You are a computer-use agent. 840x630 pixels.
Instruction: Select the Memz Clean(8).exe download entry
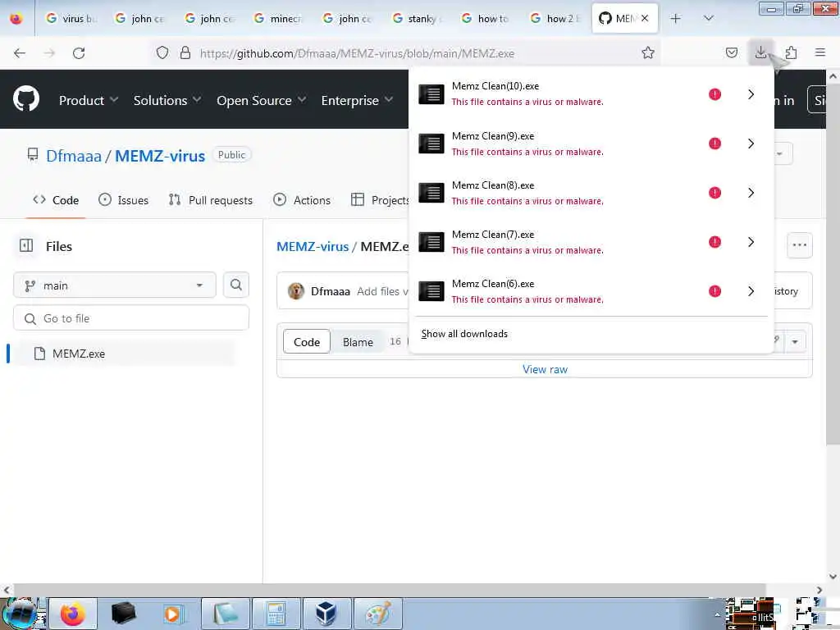click(x=573, y=193)
